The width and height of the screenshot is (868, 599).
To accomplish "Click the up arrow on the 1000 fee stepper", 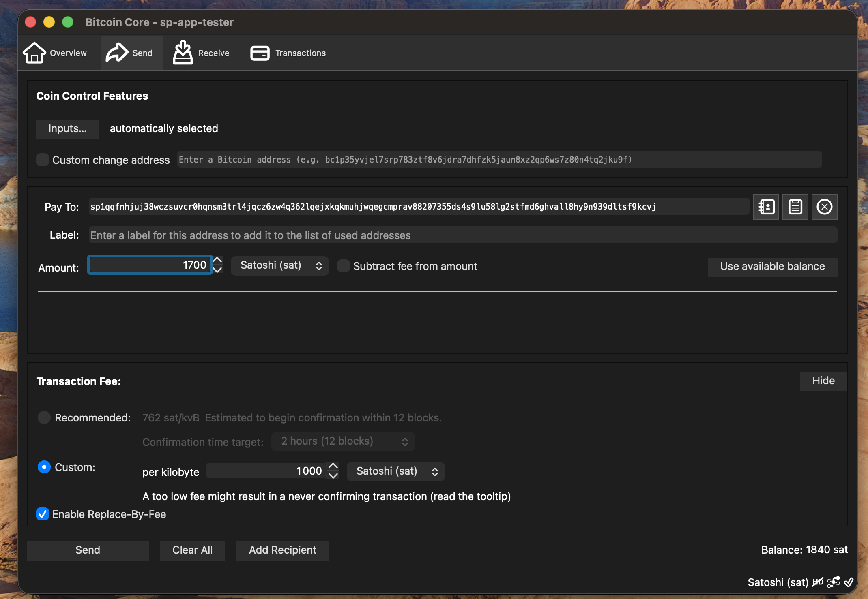I will (x=333, y=466).
